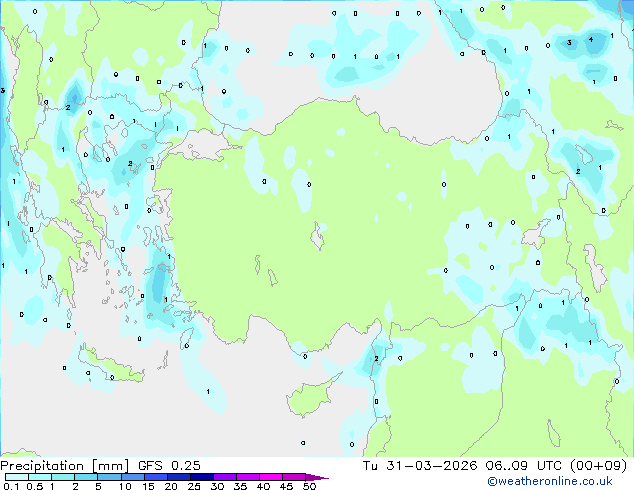Screen dimensions: 634x490
Task: Click the 'Tu 31-03-2026' date text
Action: [420, 466]
